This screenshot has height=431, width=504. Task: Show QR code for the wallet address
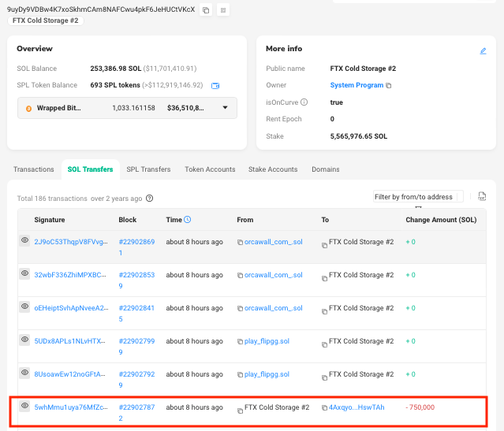coord(223,9)
